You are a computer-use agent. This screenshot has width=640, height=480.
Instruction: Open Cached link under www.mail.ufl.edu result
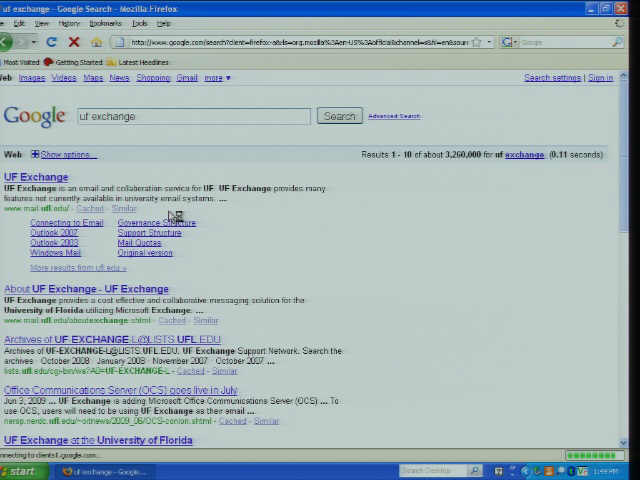pyautogui.click(x=90, y=209)
